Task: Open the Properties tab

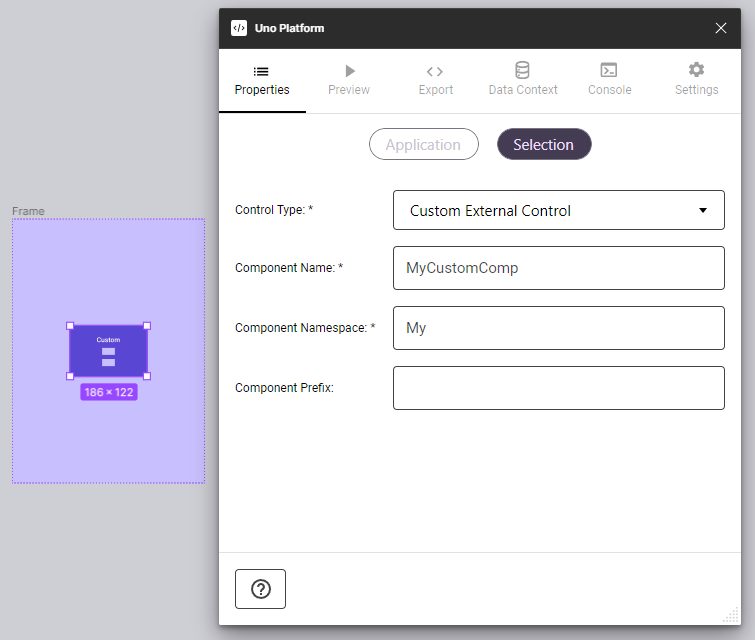Action: (x=262, y=81)
